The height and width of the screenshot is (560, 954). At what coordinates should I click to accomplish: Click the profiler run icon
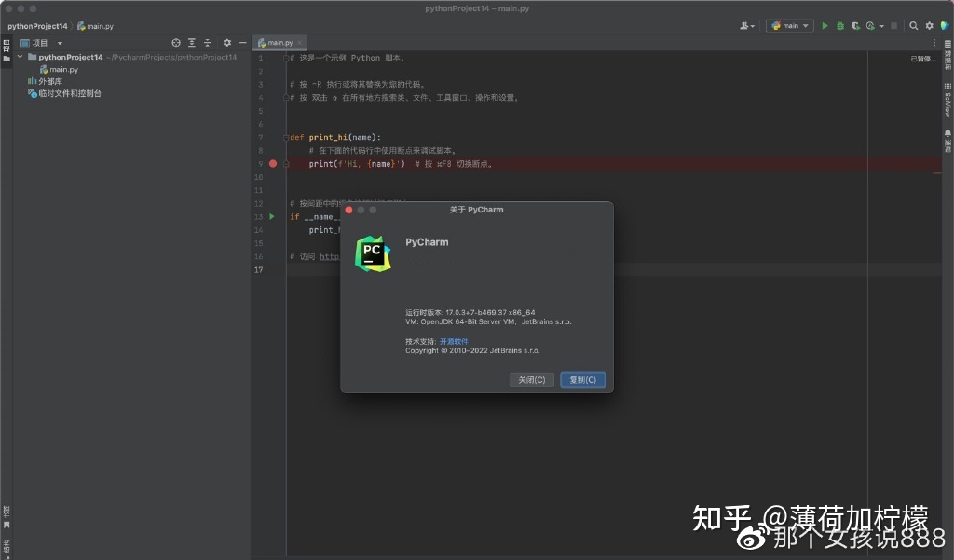click(871, 25)
